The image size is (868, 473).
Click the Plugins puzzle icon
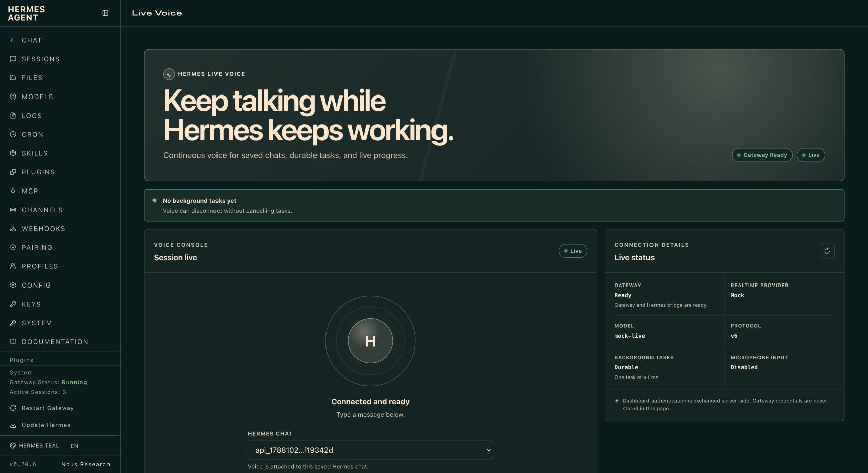pos(13,172)
